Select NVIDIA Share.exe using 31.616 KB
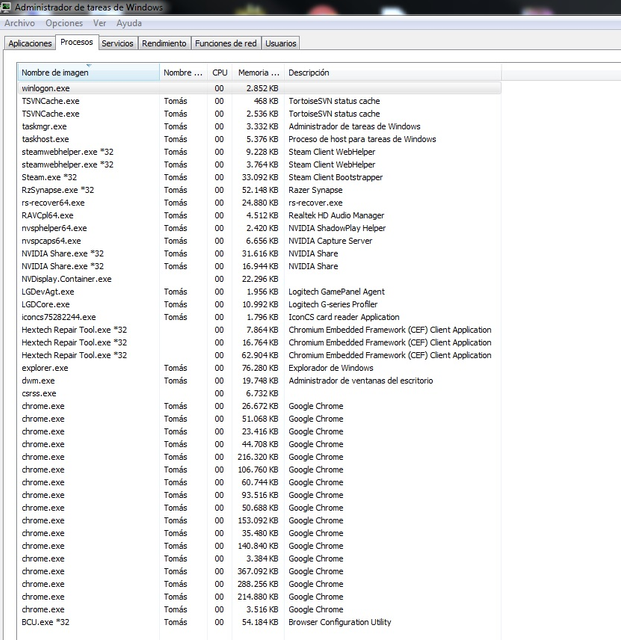The height and width of the screenshot is (640, 621). [260, 253]
